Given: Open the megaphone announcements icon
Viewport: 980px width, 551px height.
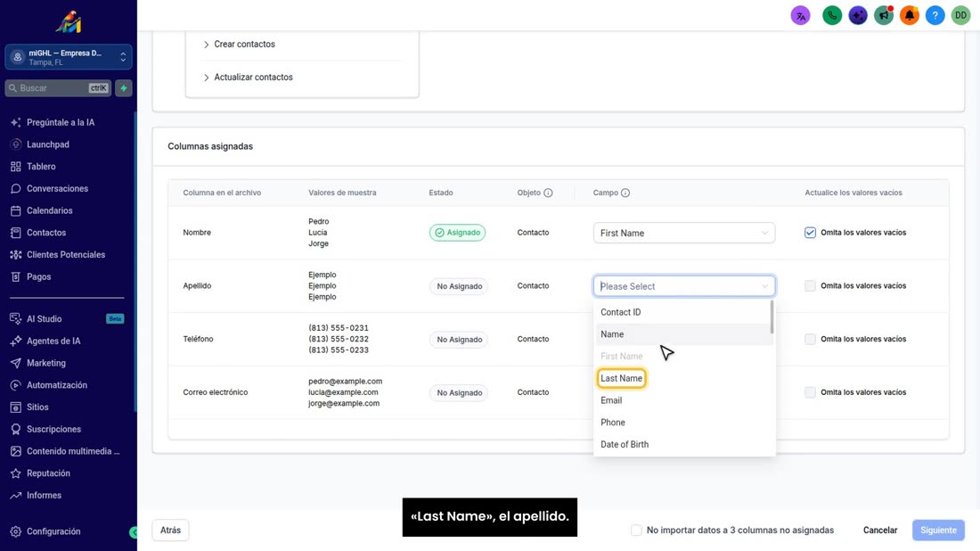Looking at the screenshot, I should point(884,16).
